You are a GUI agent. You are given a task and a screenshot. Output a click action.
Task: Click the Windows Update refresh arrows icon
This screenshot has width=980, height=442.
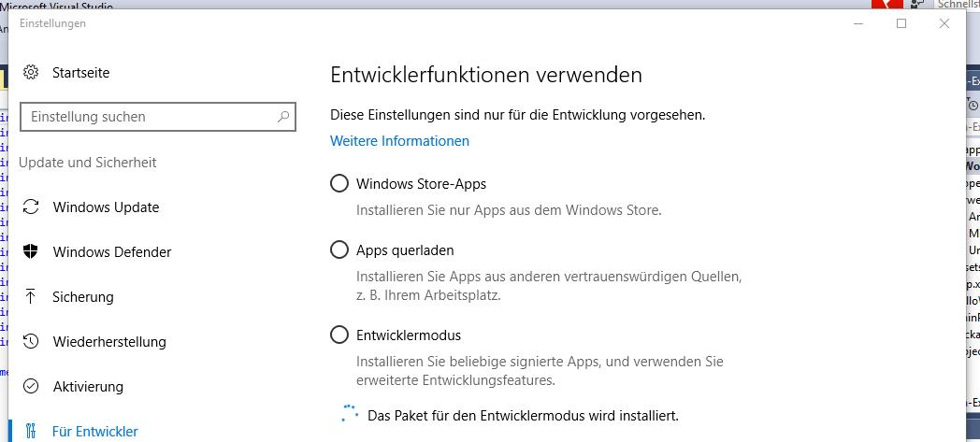tap(31, 207)
